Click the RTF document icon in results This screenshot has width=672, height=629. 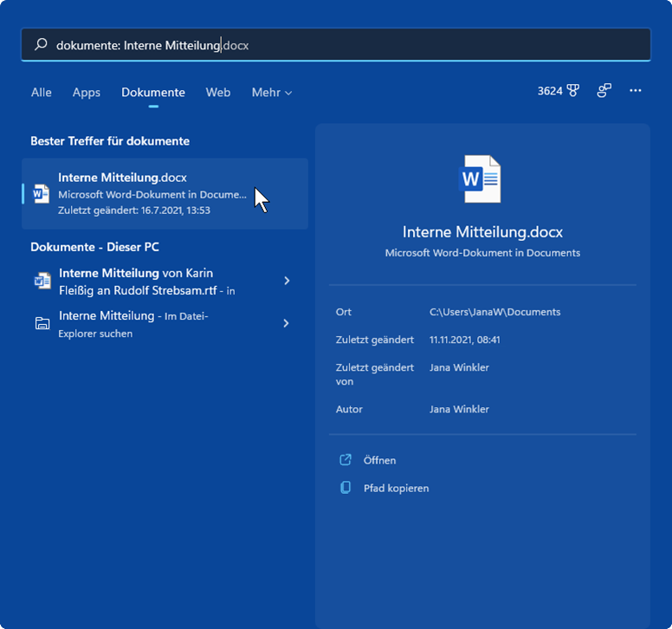[42, 281]
